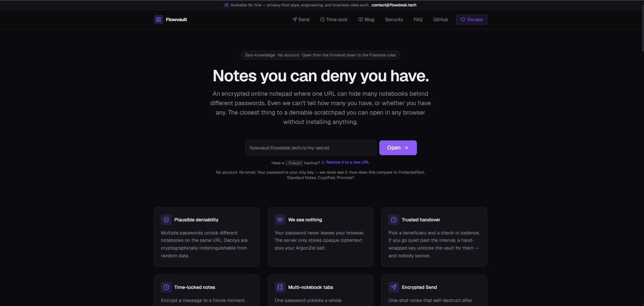
Task: Click the We see nothing eye icon
Action: [280, 220]
